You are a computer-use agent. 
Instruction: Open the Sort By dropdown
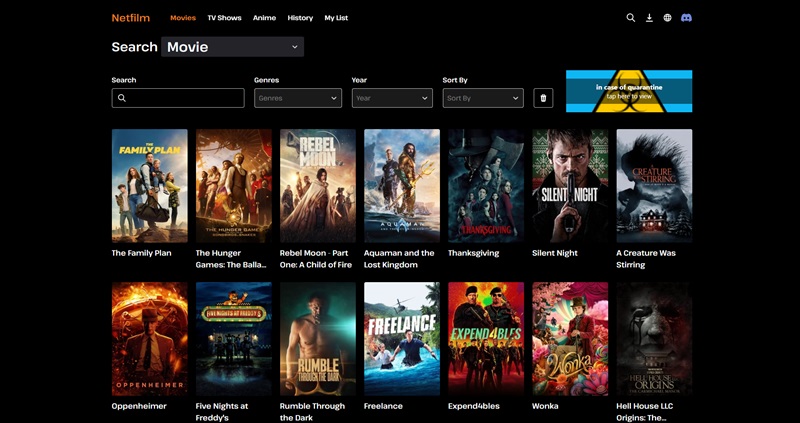tap(483, 98)
